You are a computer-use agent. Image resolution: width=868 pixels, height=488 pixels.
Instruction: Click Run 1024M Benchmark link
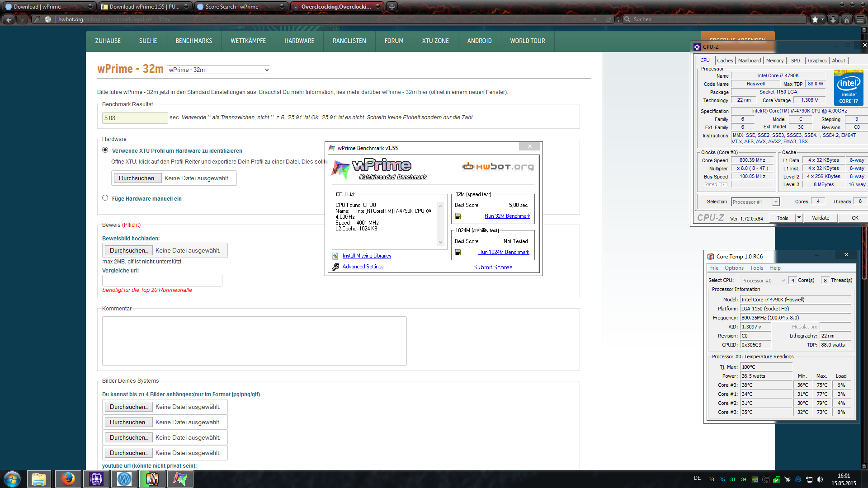tap(504, 252)
